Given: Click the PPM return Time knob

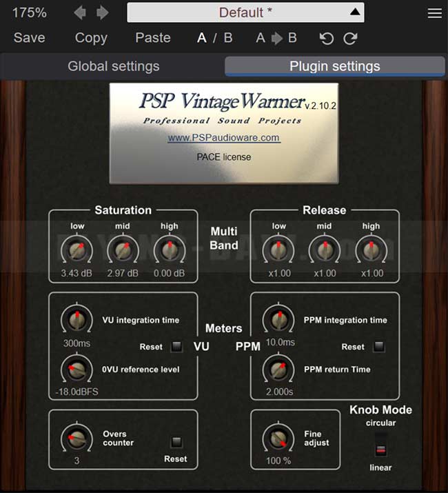Looking at the screenshot, I should pyautogui.click(x=278, y=370).
